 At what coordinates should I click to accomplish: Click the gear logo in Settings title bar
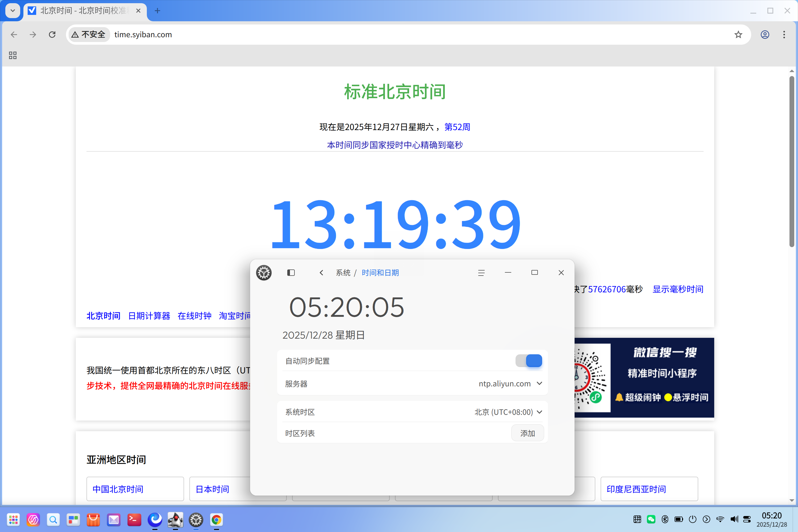tap(264, 273)
